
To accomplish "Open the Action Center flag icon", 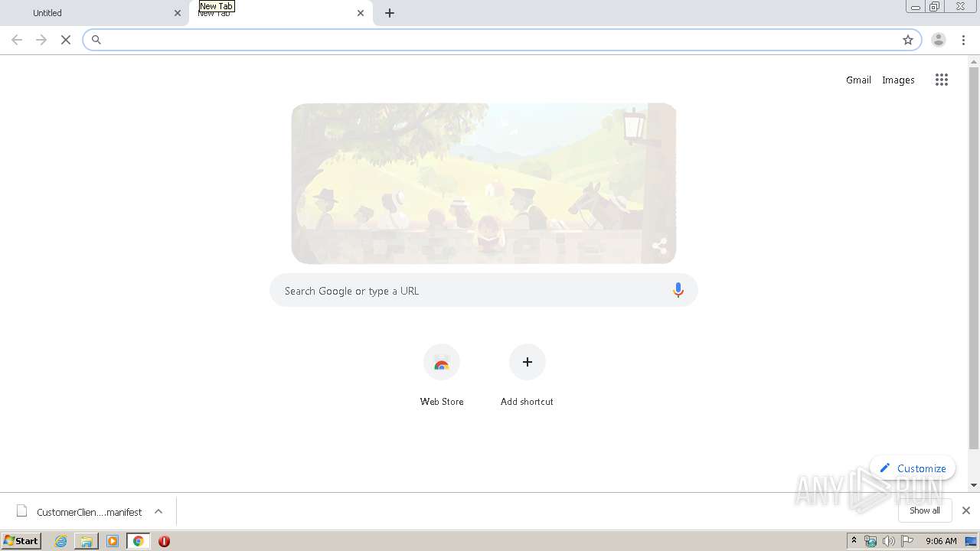I will tap(907, 541).
